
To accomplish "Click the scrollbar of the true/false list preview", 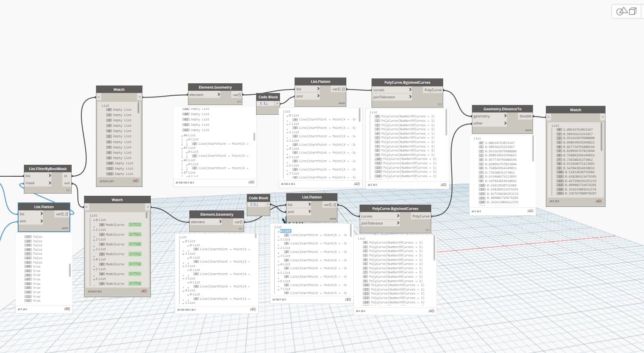I will tap(69, 270).
